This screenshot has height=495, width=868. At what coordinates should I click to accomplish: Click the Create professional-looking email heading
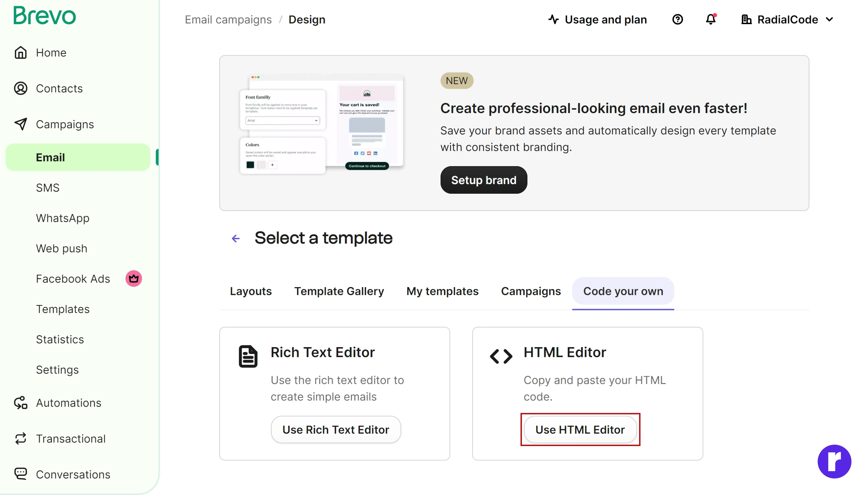pos(594,108)
